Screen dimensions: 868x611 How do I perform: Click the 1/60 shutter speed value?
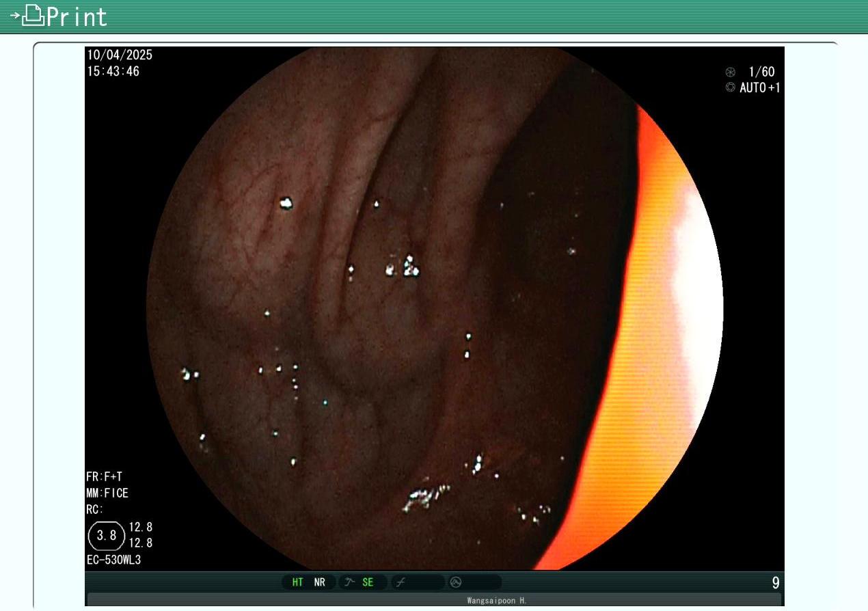(x=761, y=72)
